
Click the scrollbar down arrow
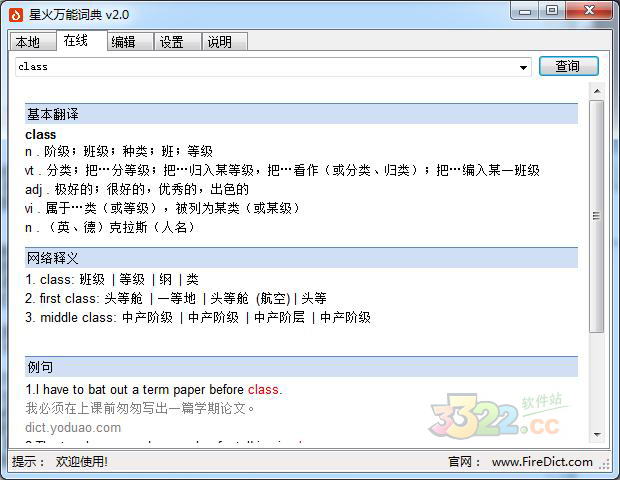point(597,435)
